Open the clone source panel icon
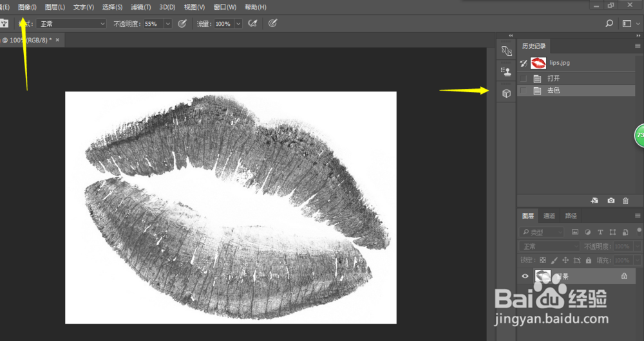This screenshot has height=341, width=644. point(506,71)
